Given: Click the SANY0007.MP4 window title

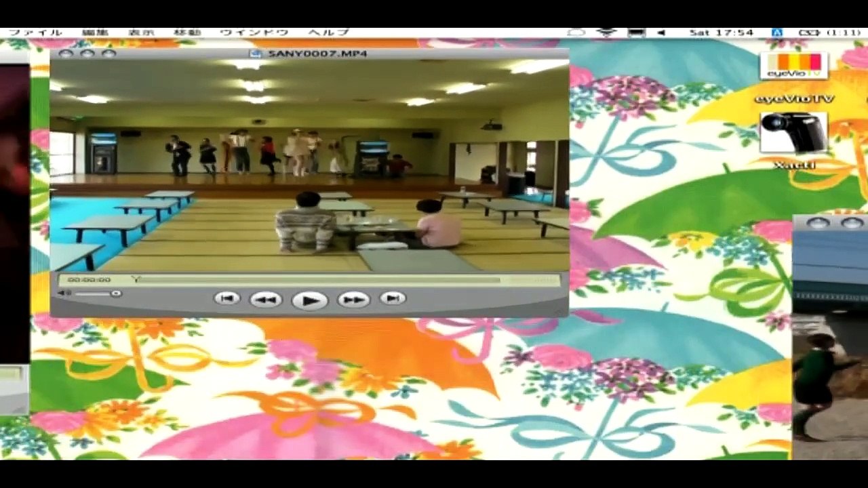Looking at the screenshot, I should 317,54.
